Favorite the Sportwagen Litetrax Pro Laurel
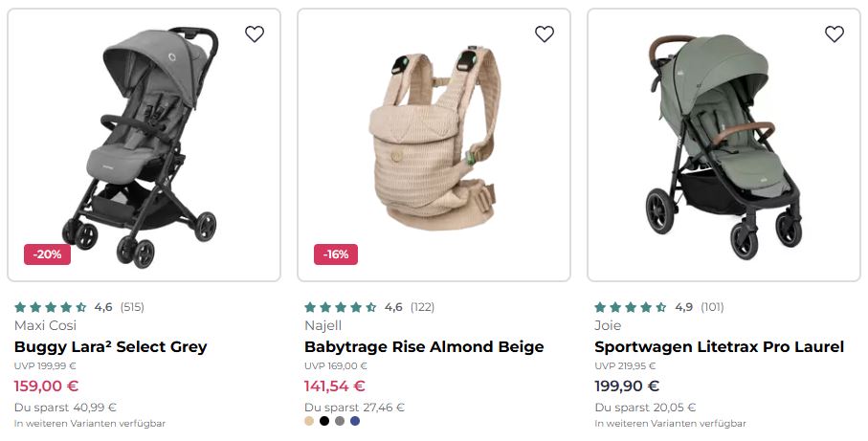Screen dimensions: 868x441 tap(835, 34)
